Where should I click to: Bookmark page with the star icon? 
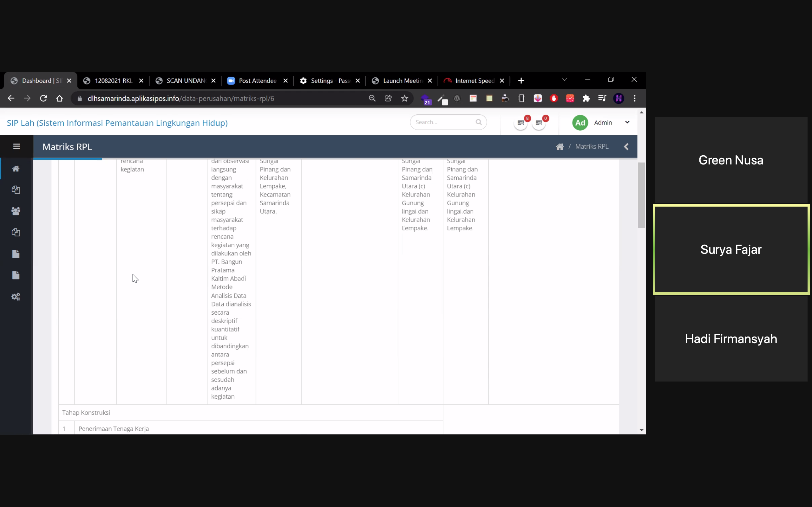point(405,99)
